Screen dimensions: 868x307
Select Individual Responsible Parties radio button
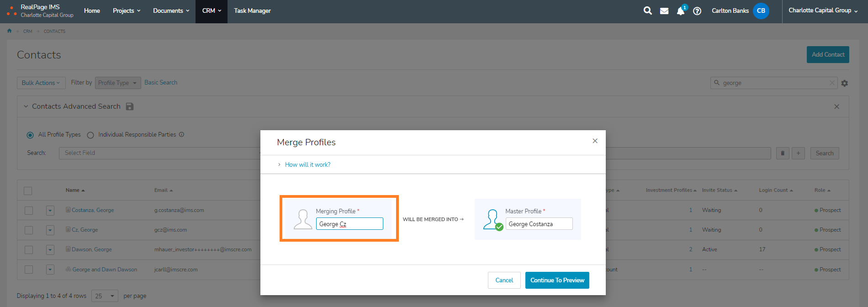coord(90,135)
